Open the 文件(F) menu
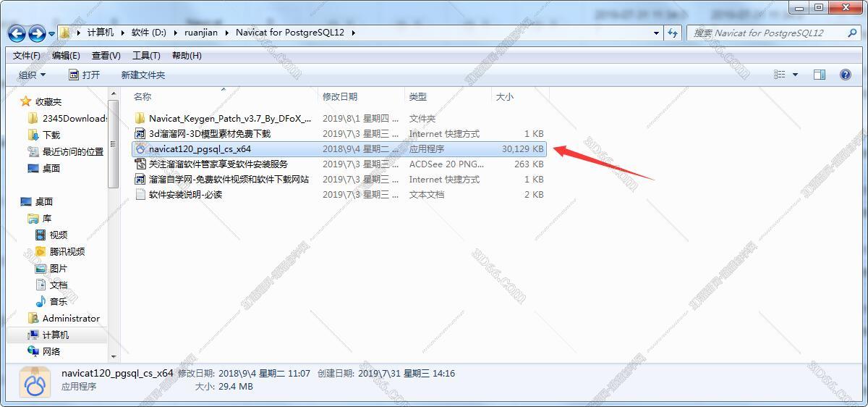The image size is (868, 407). [27, 55]
